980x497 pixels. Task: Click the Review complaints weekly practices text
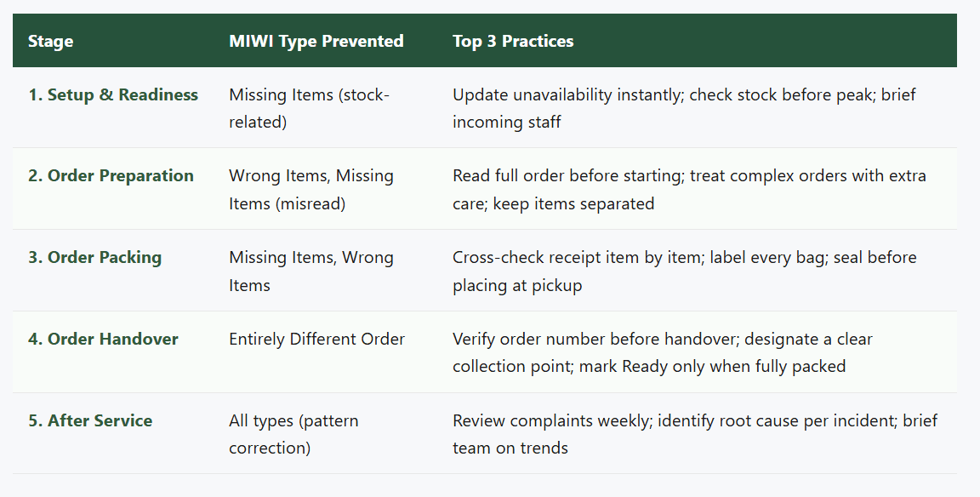[550, 420]
